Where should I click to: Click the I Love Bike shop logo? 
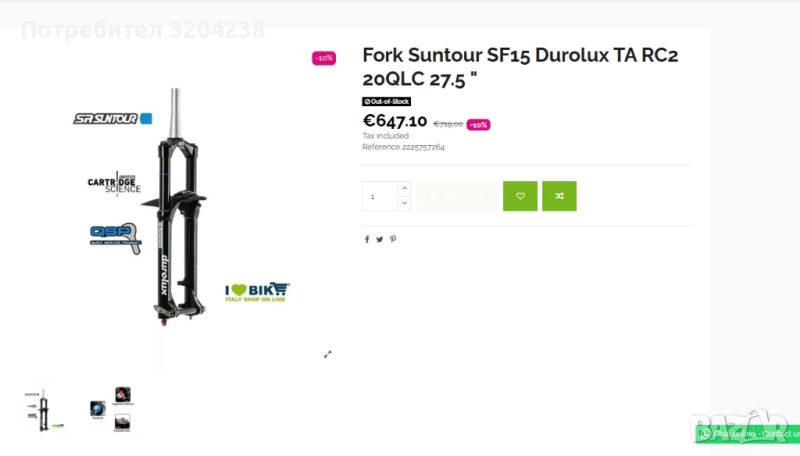pyautogui.click(x=257, y=292)
